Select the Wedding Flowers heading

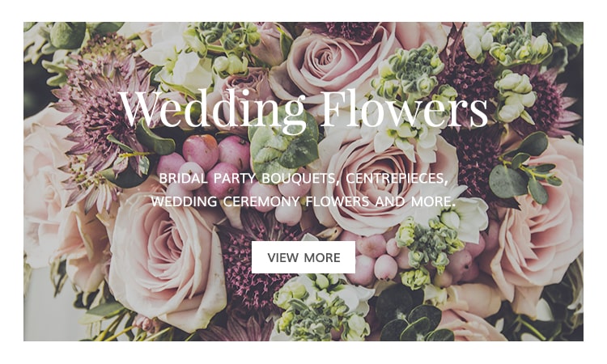pos(303,110)
